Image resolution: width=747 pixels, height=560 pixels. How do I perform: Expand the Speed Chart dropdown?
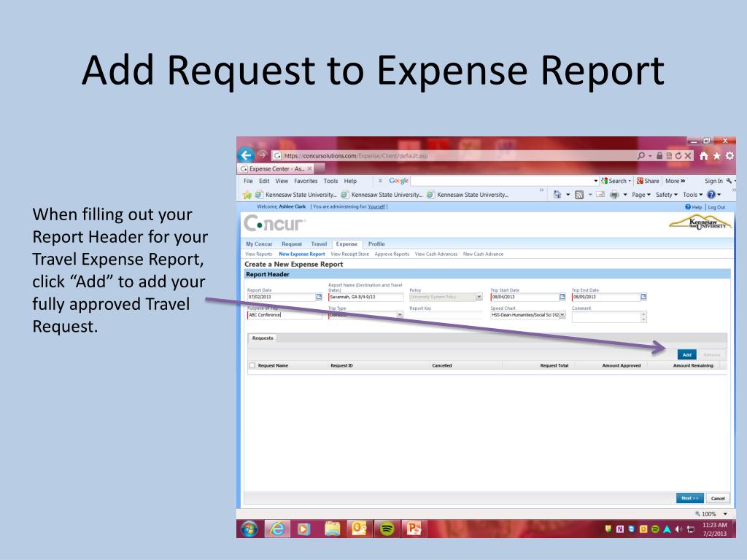tap(562, 315)
